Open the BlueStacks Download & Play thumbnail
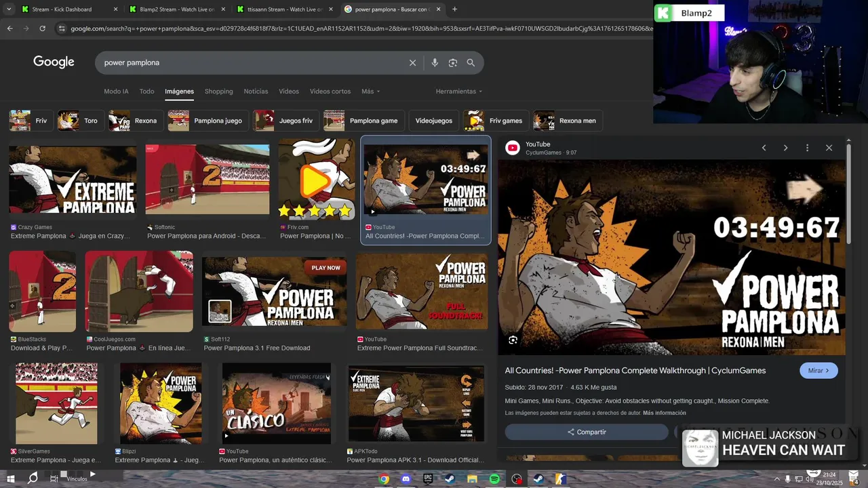The width and height of the screenshot is (868, 488). 42,291
